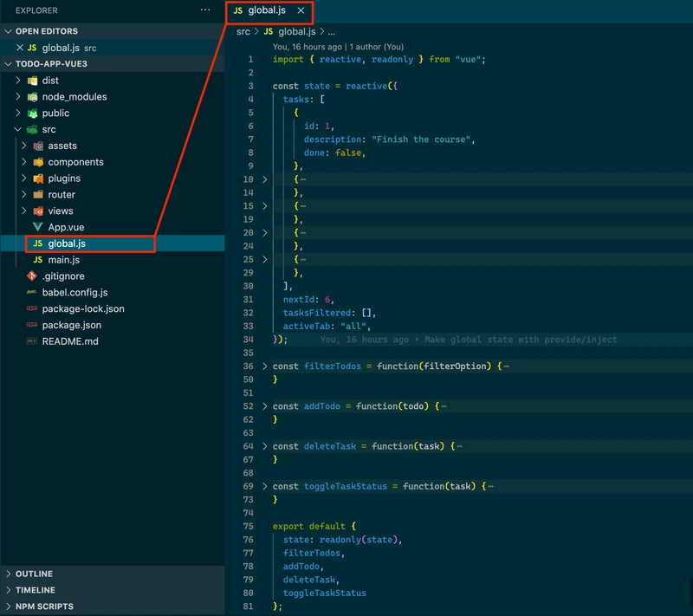Image resolution: width=693 pixels, height=616 pixels.
Task: Click the src folder icon
Action: (32, 129)
